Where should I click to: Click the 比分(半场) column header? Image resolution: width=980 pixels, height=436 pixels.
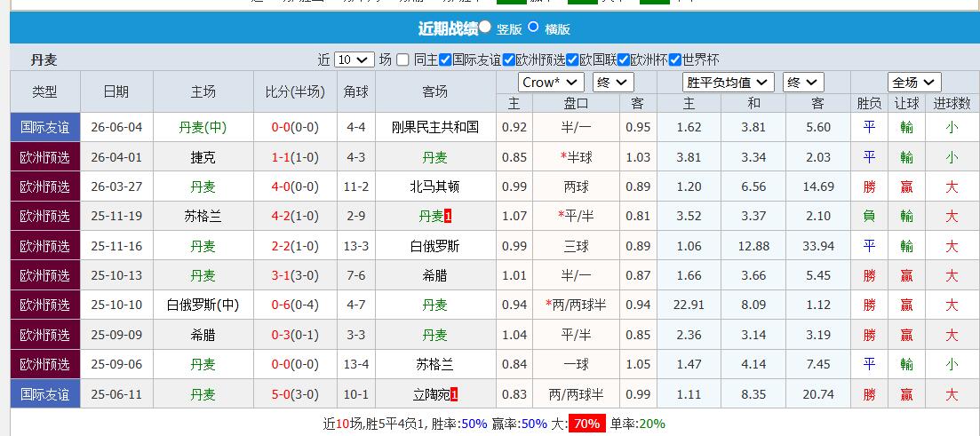295,91
